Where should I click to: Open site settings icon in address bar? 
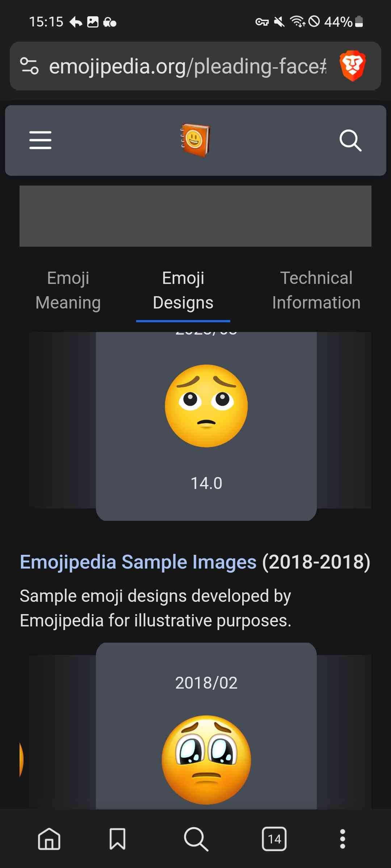pos(29,66)
